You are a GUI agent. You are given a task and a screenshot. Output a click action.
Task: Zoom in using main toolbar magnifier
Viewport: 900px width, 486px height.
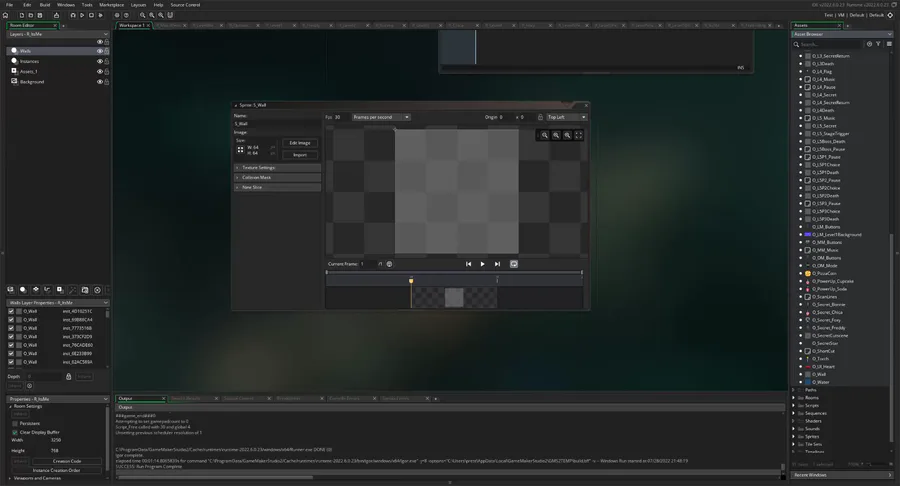pyautogui.click(x=161, y=15)
